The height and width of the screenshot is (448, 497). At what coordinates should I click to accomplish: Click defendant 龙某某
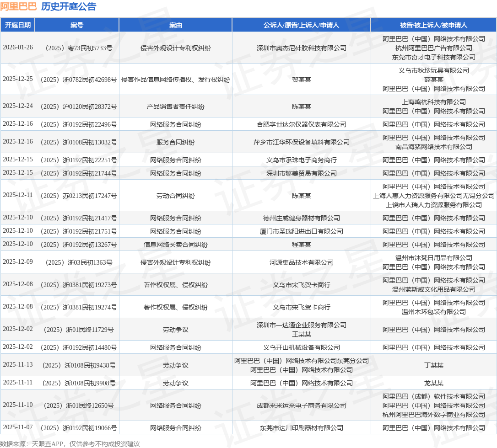point(433,383)
